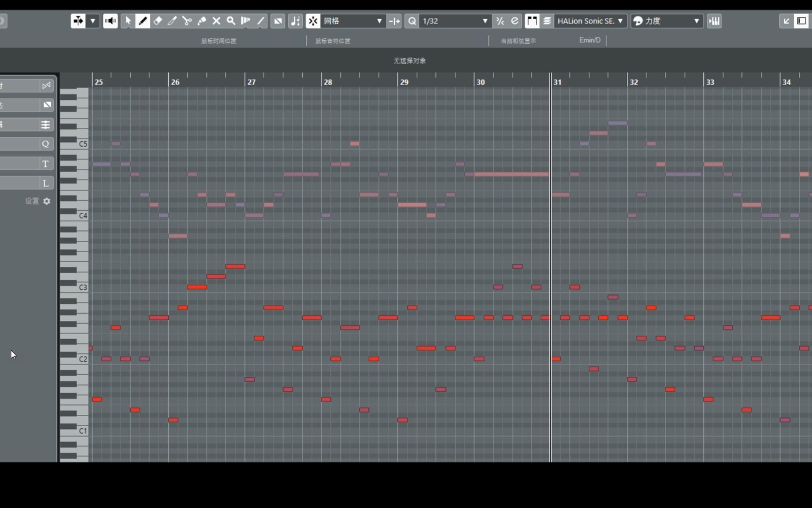
Task: Select the long sustained note spanning bar 30
Action: (511, 174)
